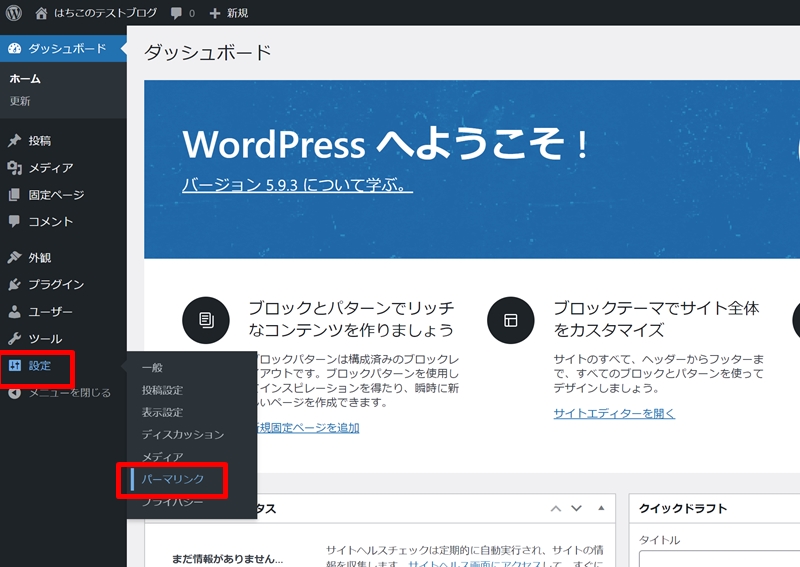Click the comments bubble icon
Screen dimensions: 800x567
point(176,13)
